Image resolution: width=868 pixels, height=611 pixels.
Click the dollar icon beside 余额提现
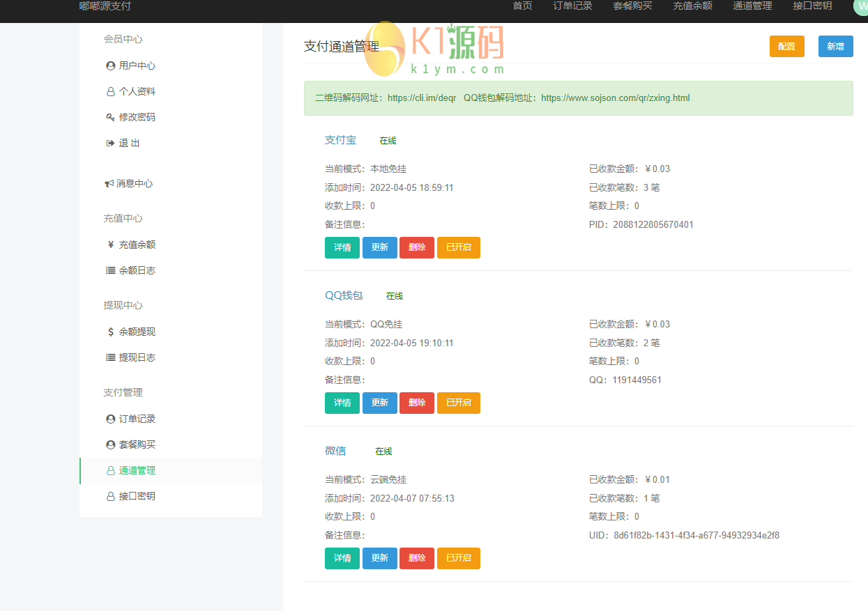(110, 332)
